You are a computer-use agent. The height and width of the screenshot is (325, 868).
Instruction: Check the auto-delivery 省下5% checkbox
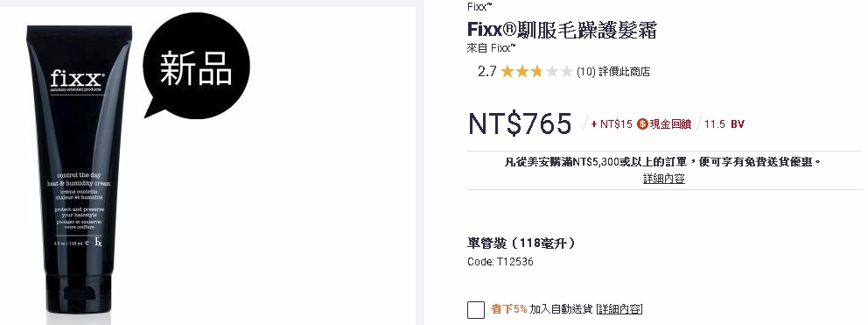(x=475, y=309)
